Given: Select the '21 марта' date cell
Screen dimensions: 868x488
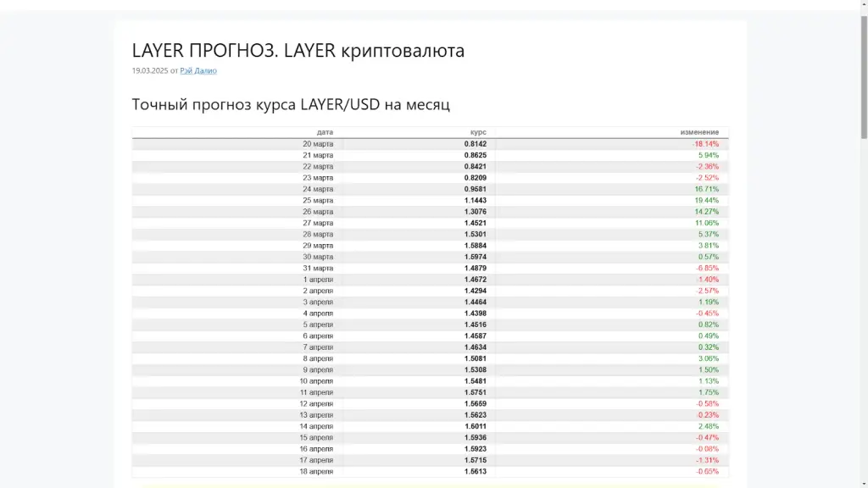Looking at the screenshot, I should pyautogui.click(x=318, y=156).
